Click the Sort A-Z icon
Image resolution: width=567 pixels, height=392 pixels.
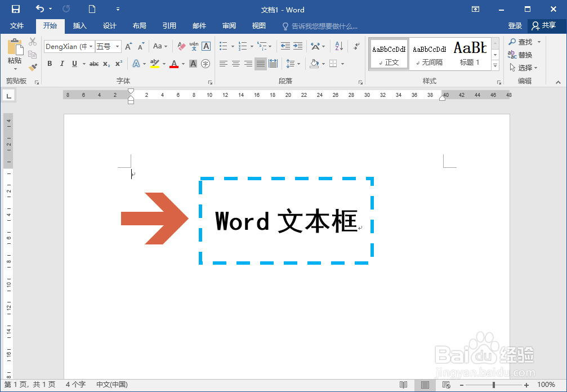(339, 46)
